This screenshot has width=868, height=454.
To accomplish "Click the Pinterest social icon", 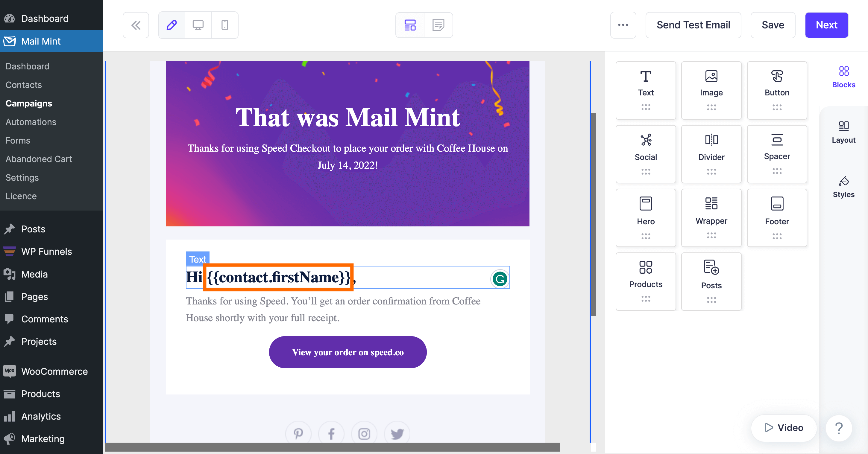I will pos(298,433).
